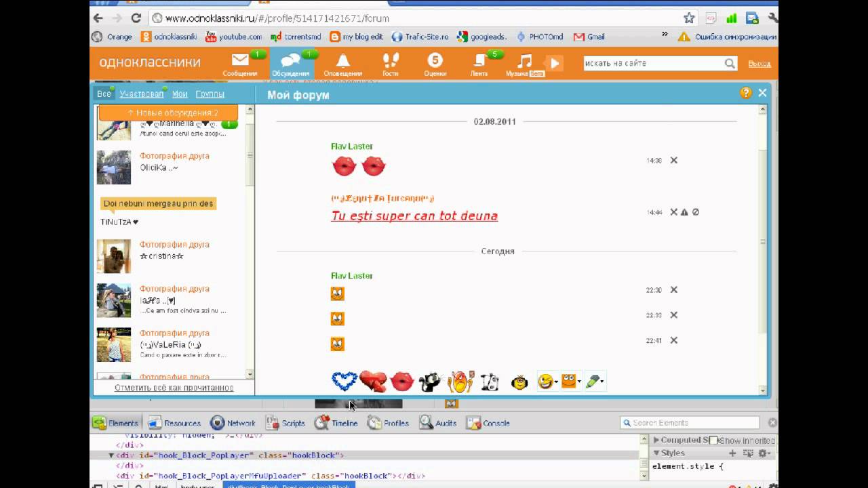Insert the red lips kiss emoticon
Image resolution: width=868 pixels, height=488 pixels.
coord(403,382)
